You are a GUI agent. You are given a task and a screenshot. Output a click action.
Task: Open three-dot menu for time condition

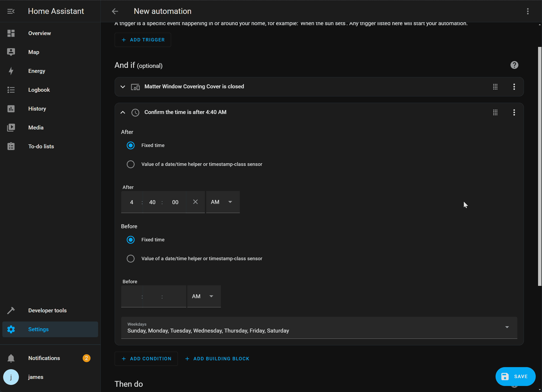click(514, 112)
